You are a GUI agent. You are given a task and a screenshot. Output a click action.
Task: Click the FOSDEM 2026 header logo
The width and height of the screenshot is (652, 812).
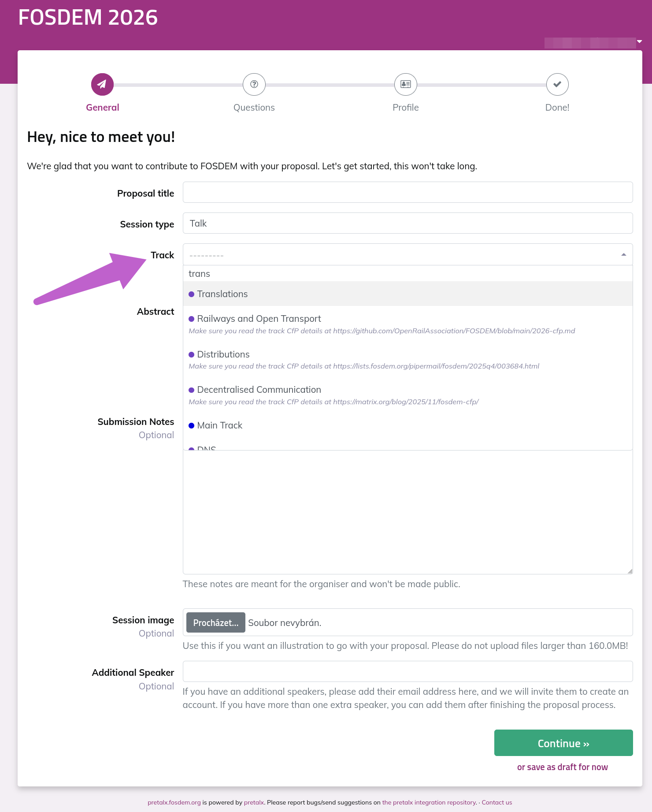(88, 18)
